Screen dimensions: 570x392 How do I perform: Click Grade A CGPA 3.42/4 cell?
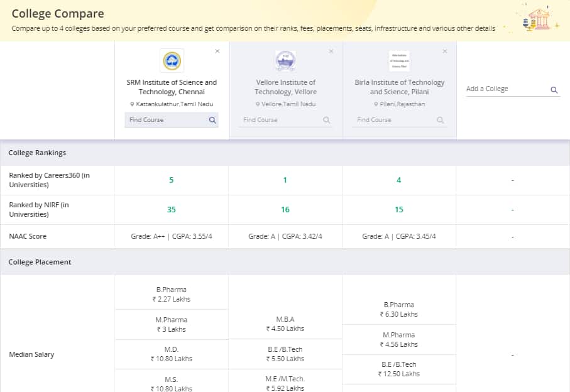[285, 236]
